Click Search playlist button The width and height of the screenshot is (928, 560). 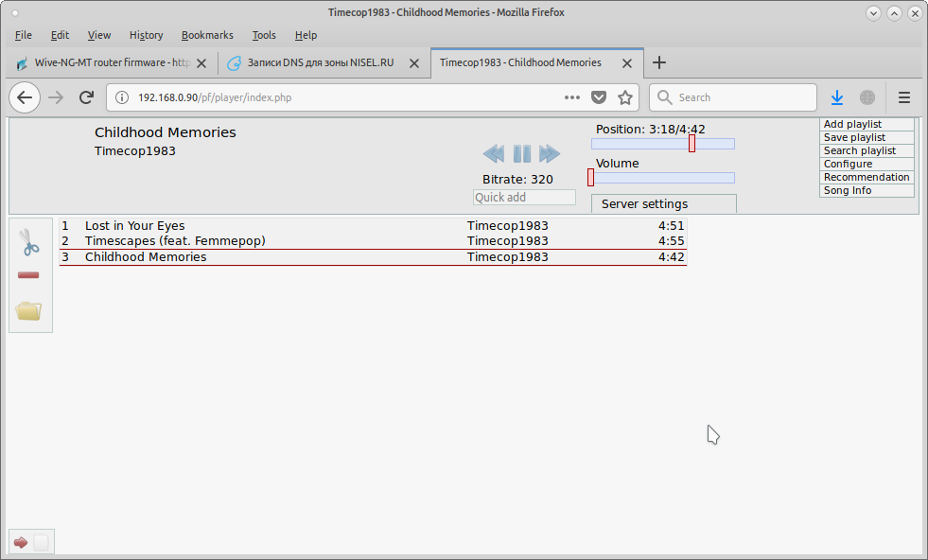tap(867, 151)
